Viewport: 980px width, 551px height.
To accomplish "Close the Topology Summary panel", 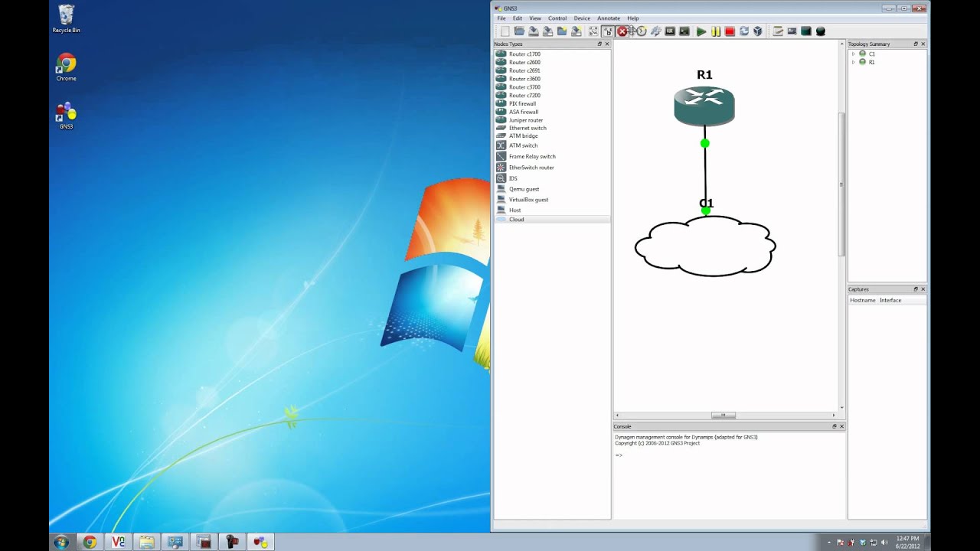I will coord(923,44).
